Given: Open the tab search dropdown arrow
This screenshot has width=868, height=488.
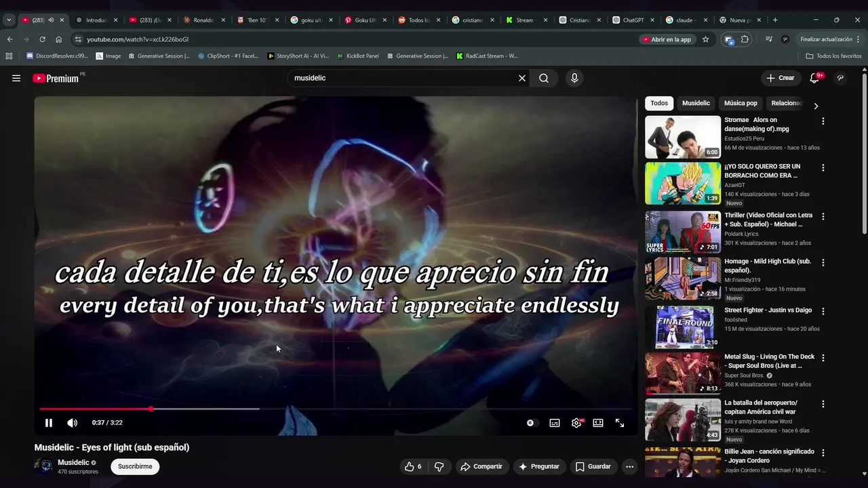Looking at the screenshot, I should click(9, 20).
